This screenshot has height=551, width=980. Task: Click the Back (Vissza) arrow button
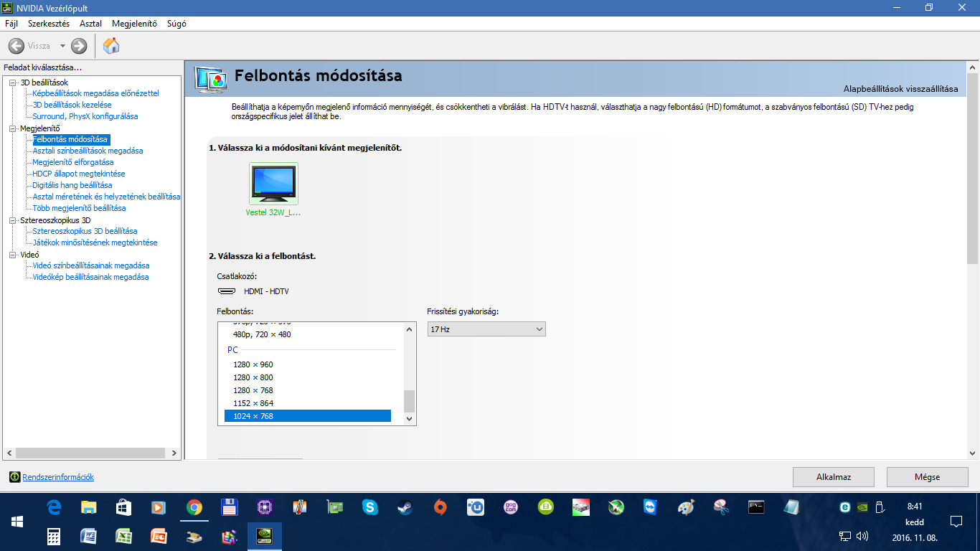coord(17,46)
